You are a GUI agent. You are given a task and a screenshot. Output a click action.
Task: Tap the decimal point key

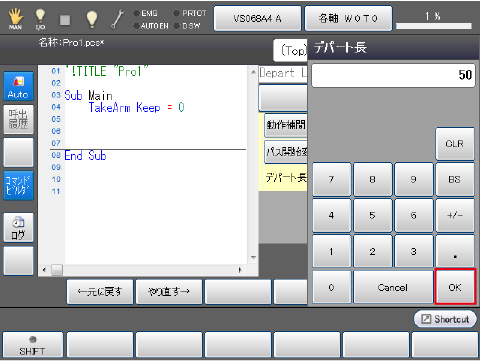coord(455,251)
